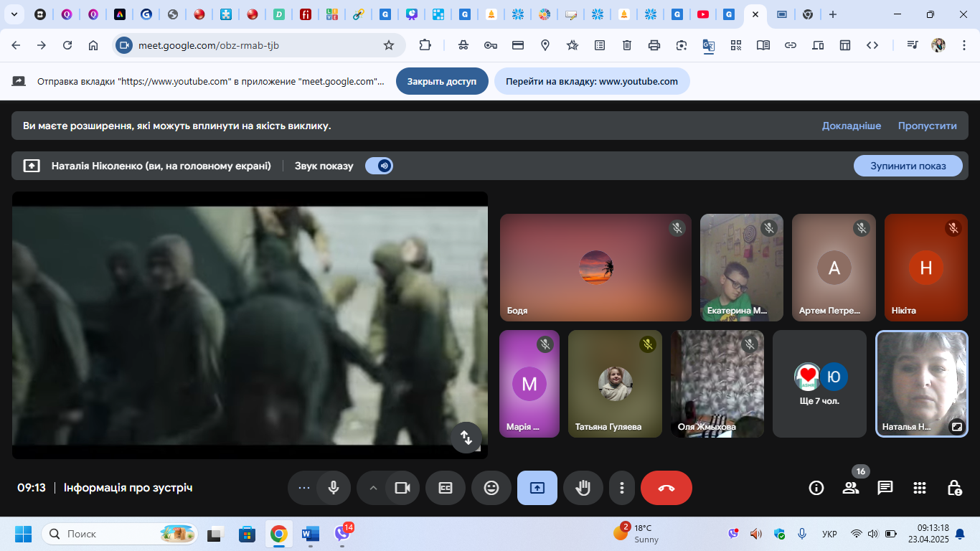Image resolution: width=980 pixels, height=551 pixels.
Task: Click Закрыть доступ button
Action: click(x=442, y=81)
